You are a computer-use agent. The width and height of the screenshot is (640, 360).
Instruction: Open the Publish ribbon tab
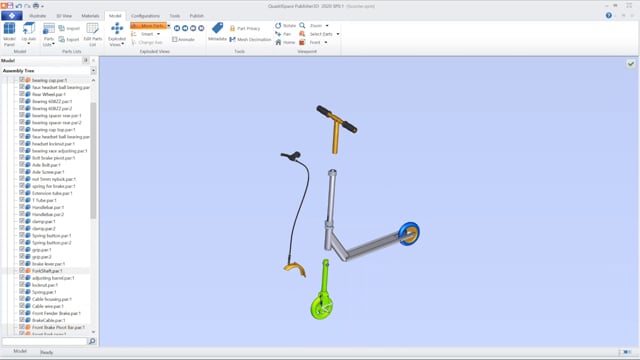[196, 16]
